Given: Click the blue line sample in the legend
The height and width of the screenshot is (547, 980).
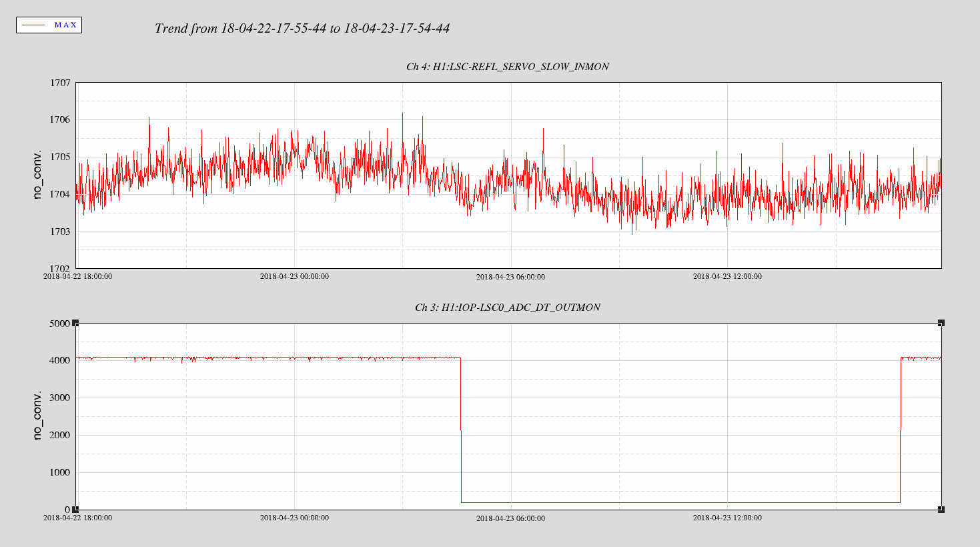Looking at the screenshot, I should (33, 25).
